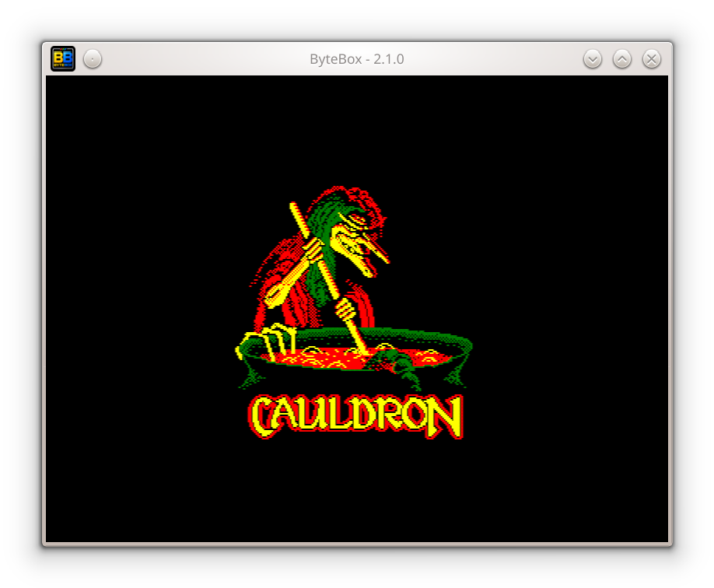Viewport: 714px width, 588px height.
Task: Close the ByteBox window
Action: coord(652,59)
